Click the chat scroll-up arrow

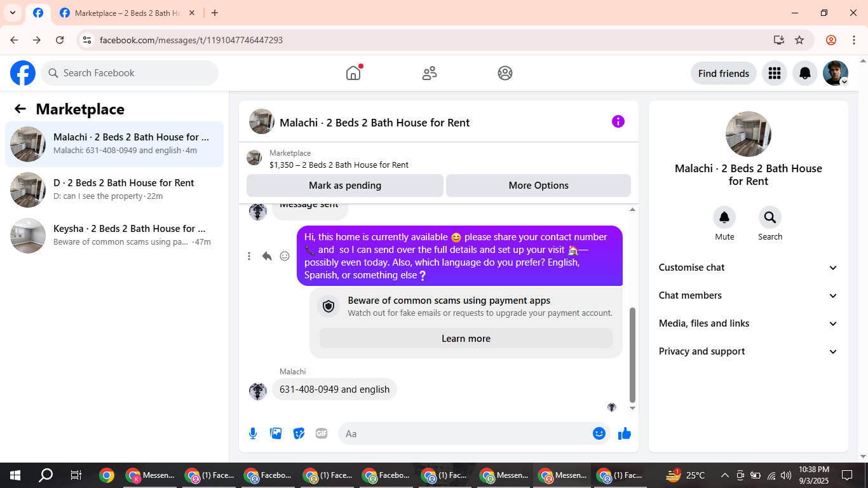coord(632,210)
